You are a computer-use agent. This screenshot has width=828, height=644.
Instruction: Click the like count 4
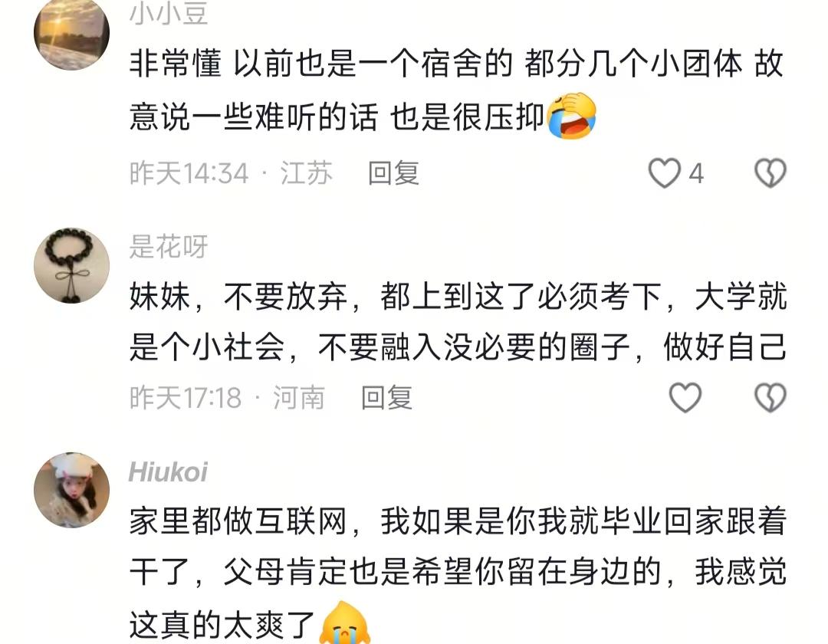point(696,174)
